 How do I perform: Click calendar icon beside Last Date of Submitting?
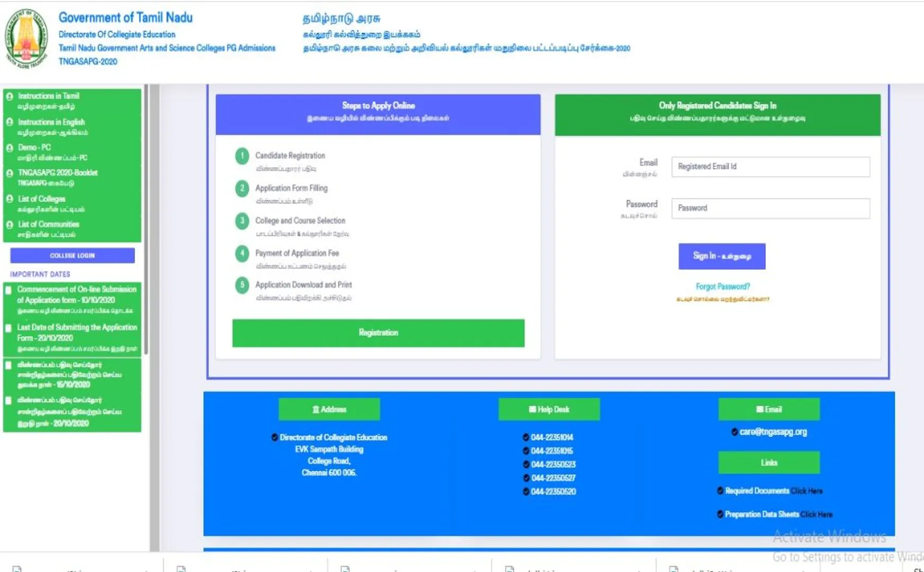8,328
